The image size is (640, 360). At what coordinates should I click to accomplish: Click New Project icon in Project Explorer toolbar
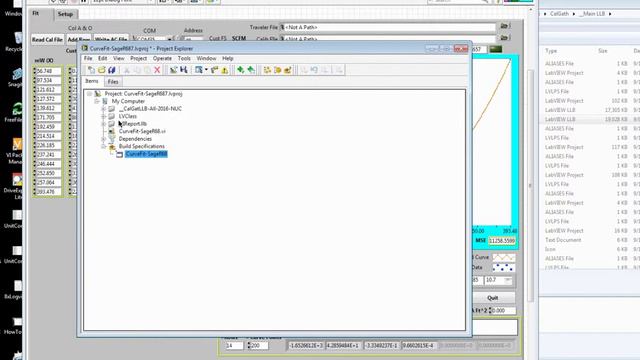coord(91,70)
